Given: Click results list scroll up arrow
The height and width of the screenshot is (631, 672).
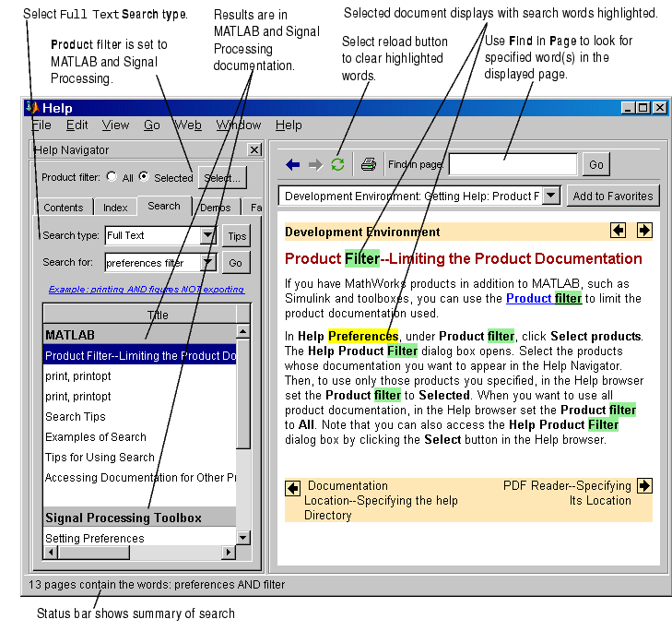Looking at the screenshot, I should (243, 331).
